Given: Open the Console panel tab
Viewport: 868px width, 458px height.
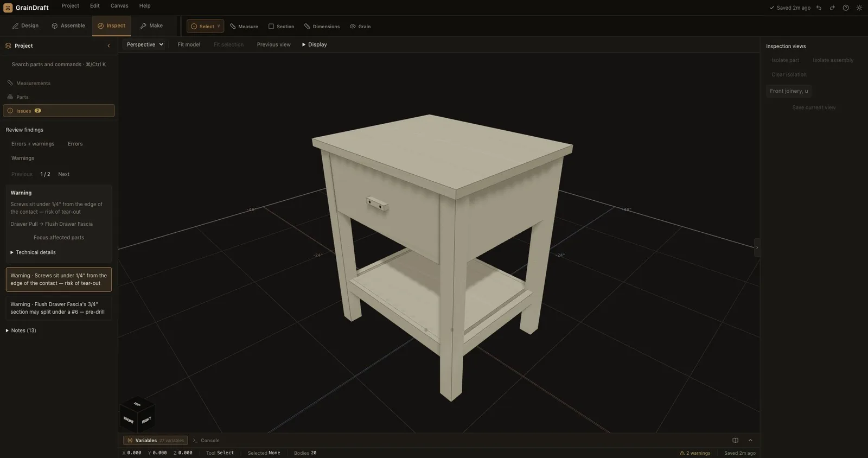Looking at the screenshot, I should tap(206, 440).
